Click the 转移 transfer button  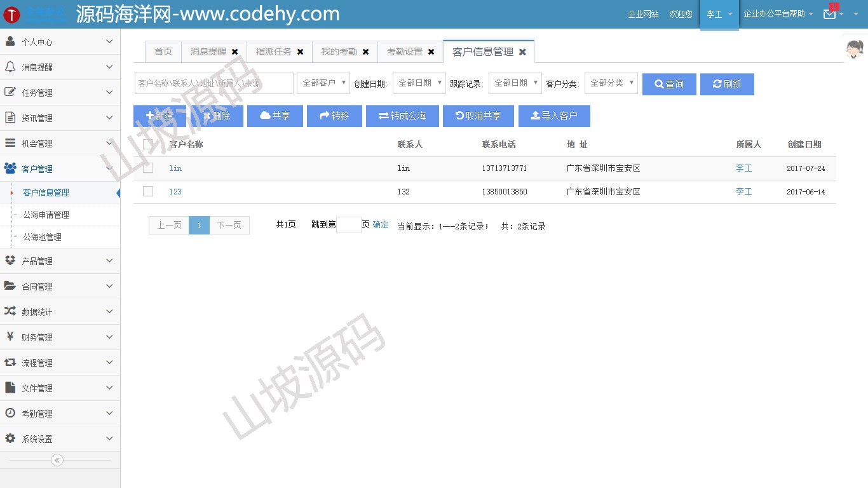[334, 116]
